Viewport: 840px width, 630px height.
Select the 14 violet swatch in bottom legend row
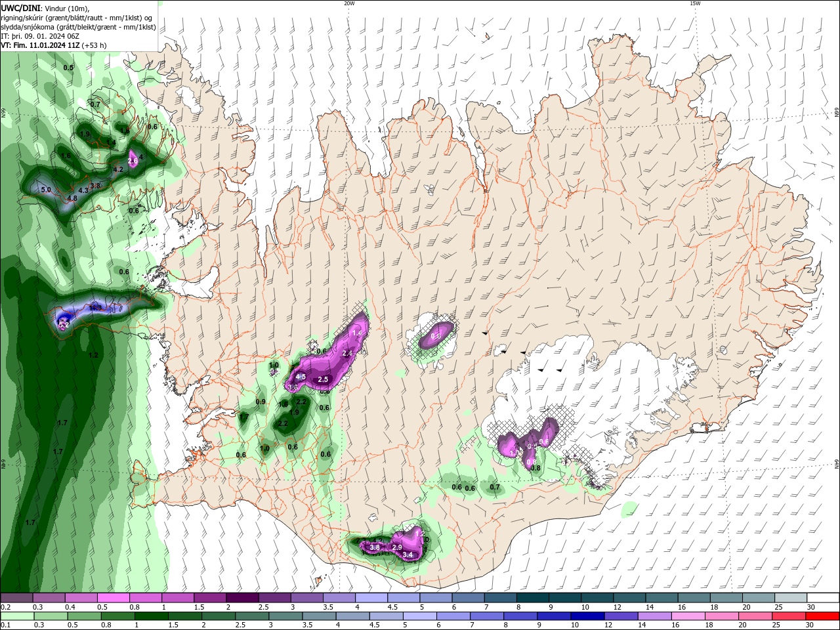655,616
